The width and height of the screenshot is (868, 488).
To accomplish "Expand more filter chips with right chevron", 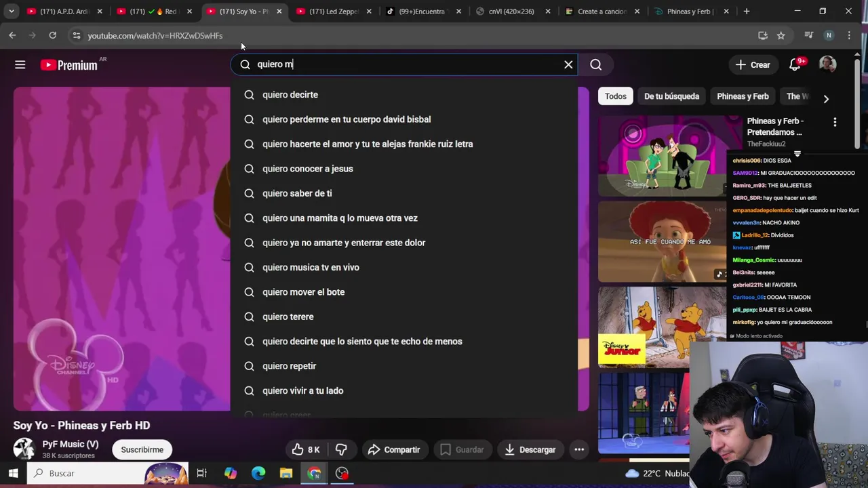I will click(826, 99).
